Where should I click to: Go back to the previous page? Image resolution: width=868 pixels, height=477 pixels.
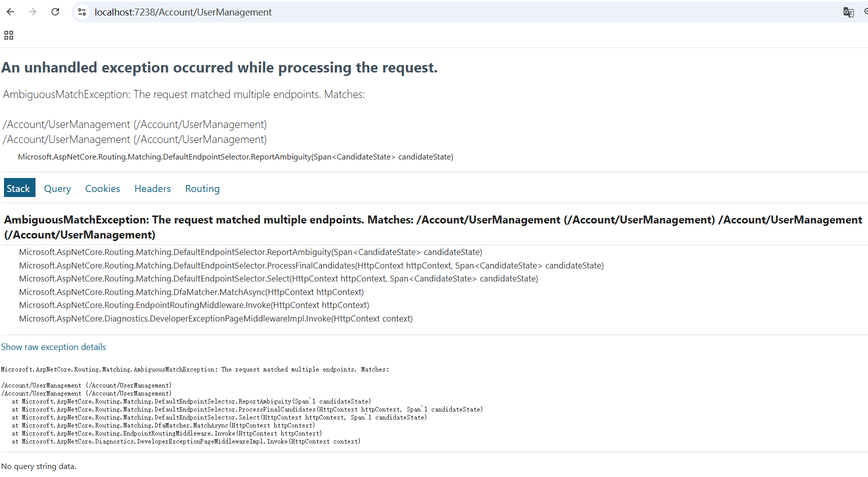(10, 12)
